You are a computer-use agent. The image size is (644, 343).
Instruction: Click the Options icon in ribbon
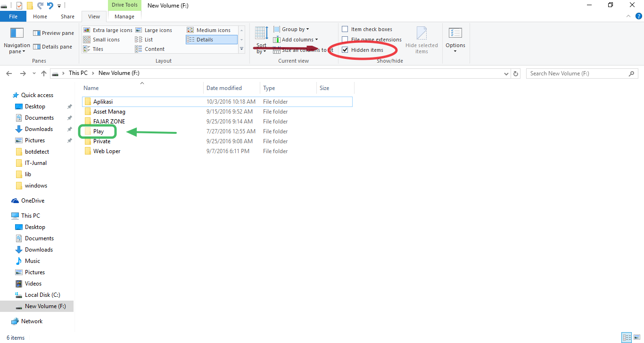[455, 33]
